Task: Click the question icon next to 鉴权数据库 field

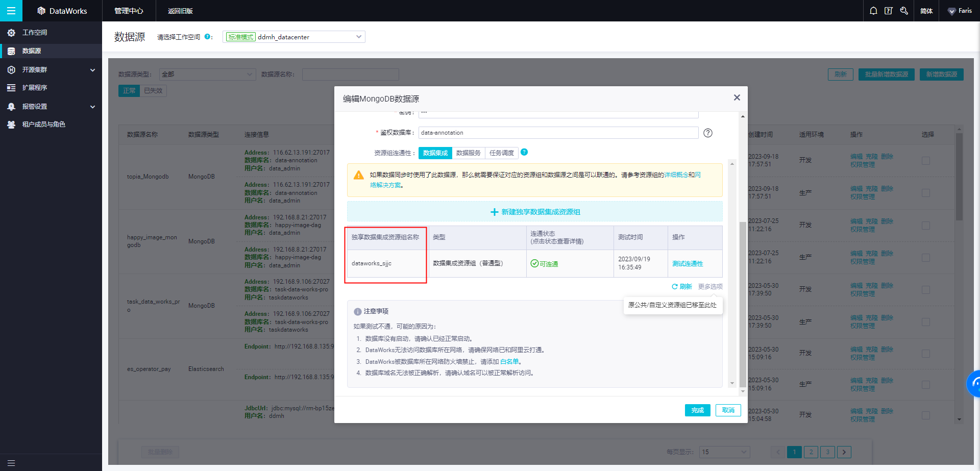Action: click(x=708, y=133)
